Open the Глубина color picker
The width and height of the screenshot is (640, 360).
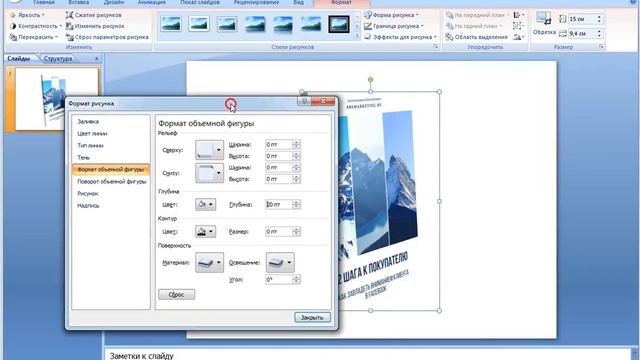[x=205, y=204]
